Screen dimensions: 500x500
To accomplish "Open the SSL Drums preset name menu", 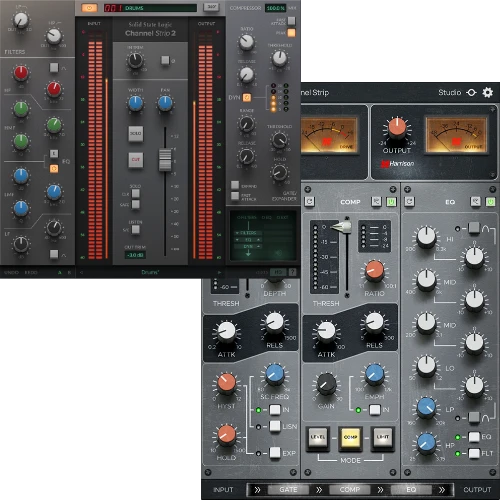I will pyautogui.click(x=150, y=272).
